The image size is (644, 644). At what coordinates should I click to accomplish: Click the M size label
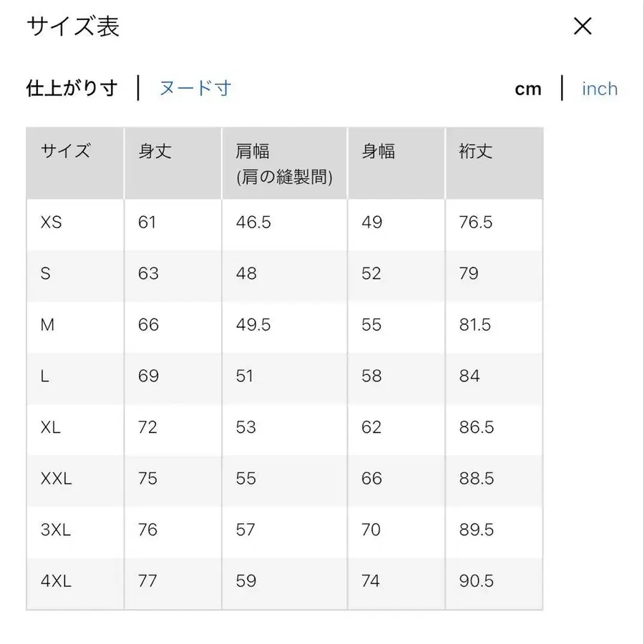coord(47,326)
